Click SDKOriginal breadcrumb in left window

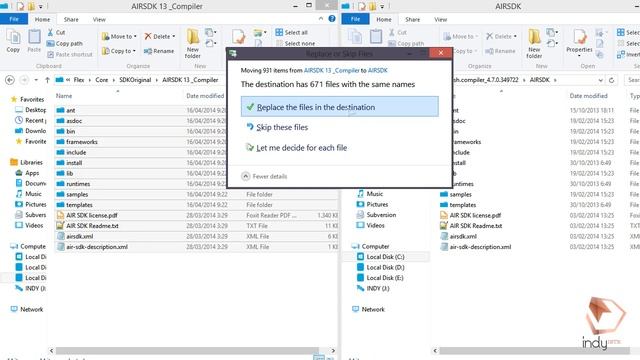click(135, 80)
